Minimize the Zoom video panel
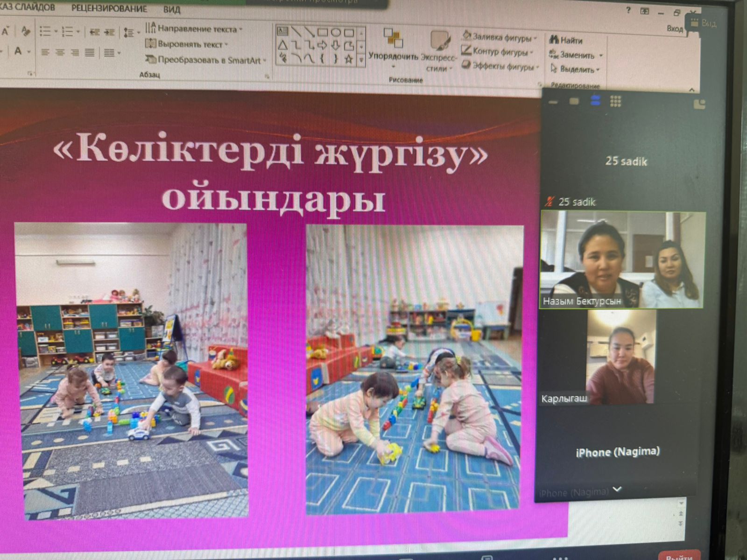This screenshot has height=560, width=747. tap(554, 102)
